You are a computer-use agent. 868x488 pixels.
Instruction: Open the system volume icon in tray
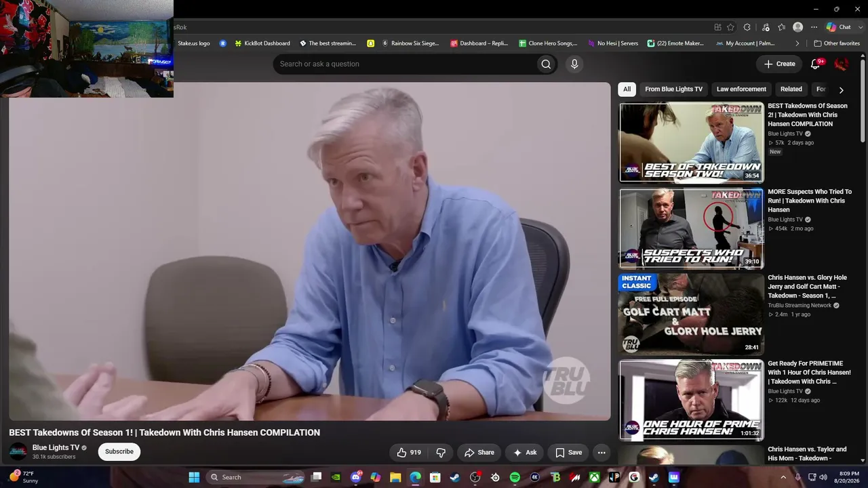click(823, 477)
